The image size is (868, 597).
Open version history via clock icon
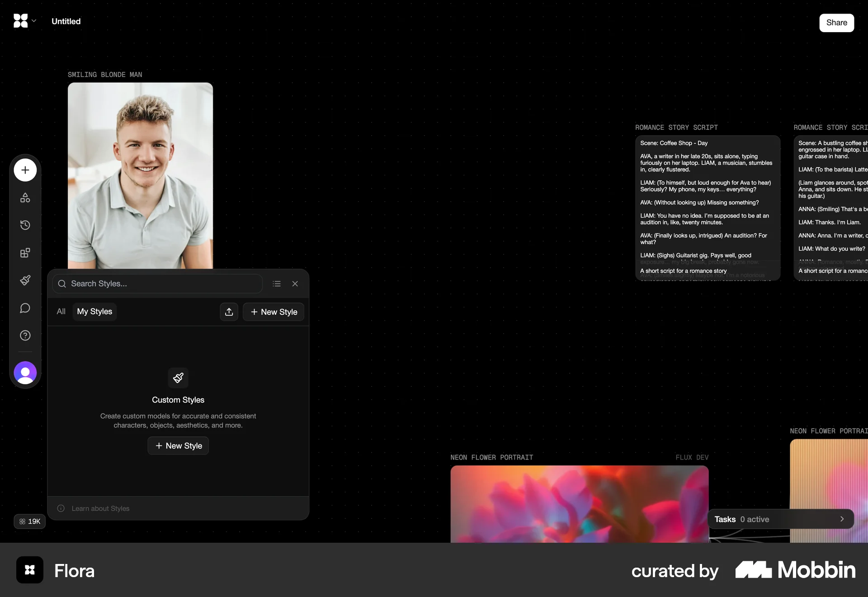(x=25, y=225)
